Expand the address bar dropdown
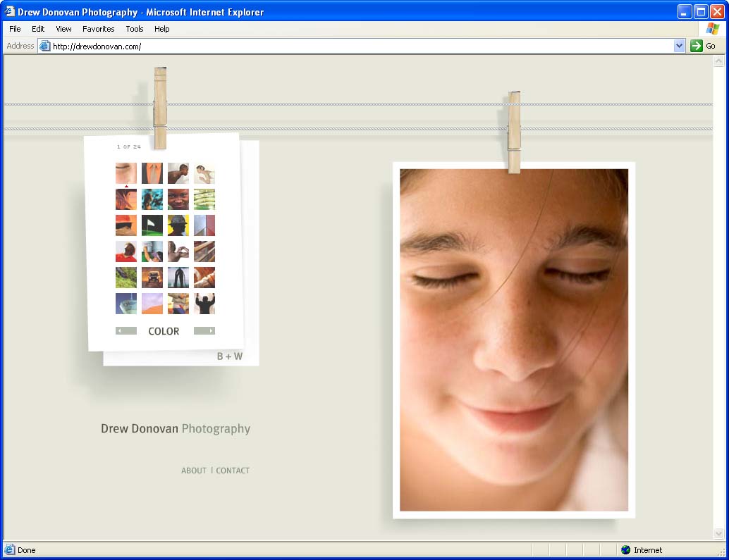The image size is (729, 560). click(679, 46)
